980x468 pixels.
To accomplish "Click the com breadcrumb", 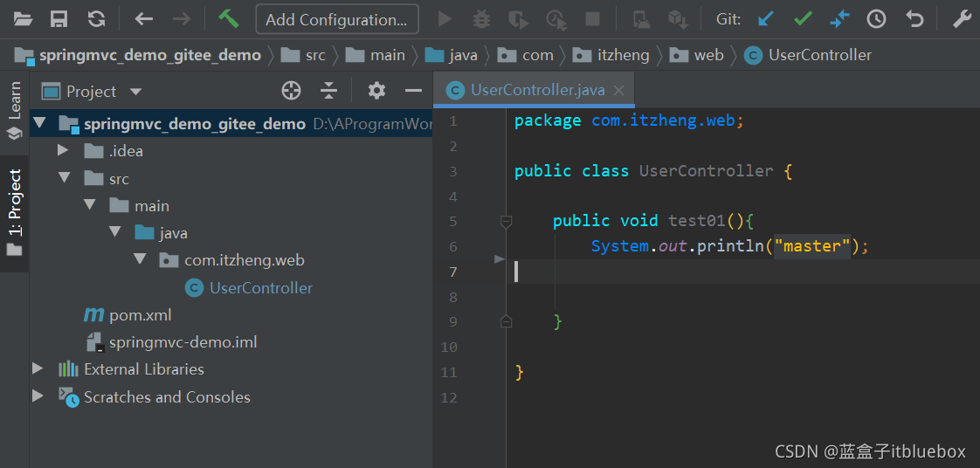I will coord(525,55).
